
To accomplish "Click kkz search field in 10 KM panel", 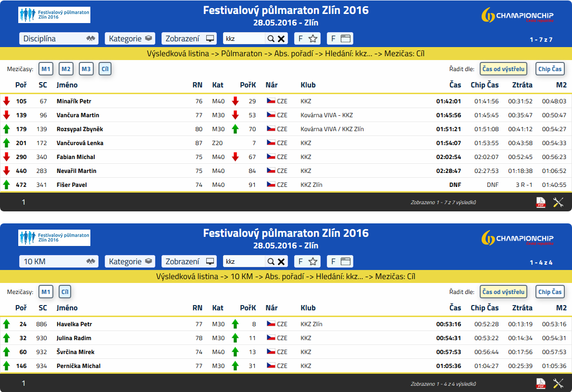I will pyautogui.click(x=244, y=261).
